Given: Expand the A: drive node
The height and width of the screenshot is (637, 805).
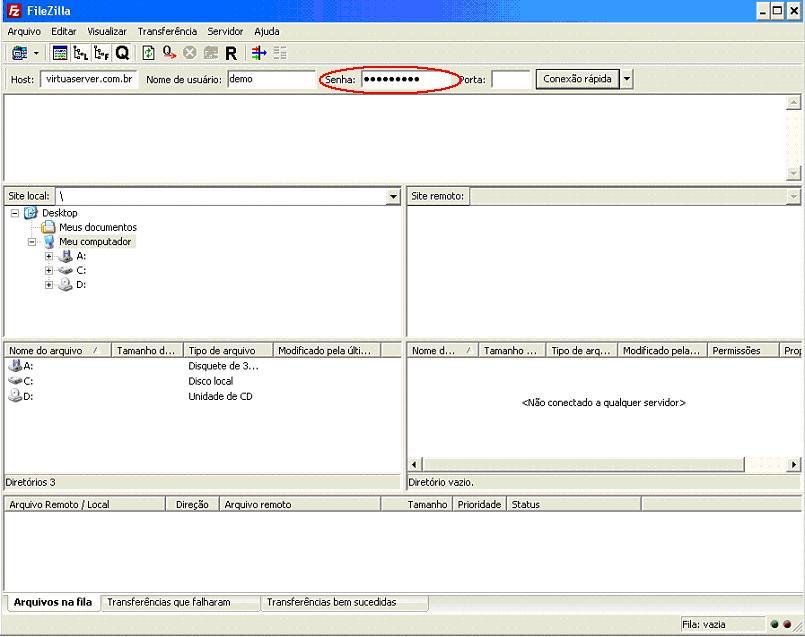Looking at the screenshot, I should pos(49,256).
